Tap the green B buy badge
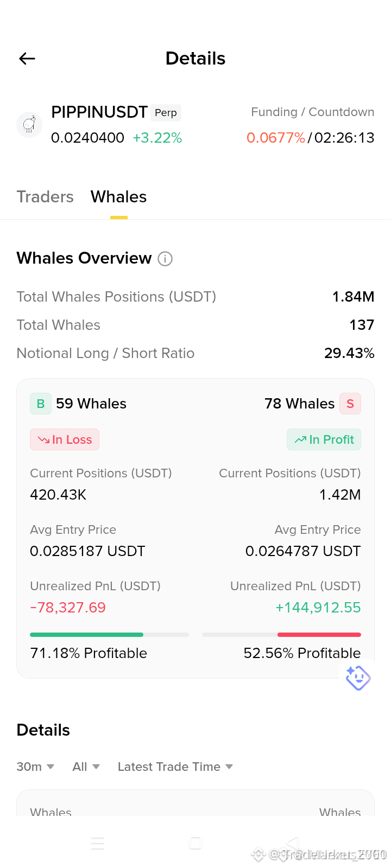Screen dimensions: 391x868 [x=41, y=404]
